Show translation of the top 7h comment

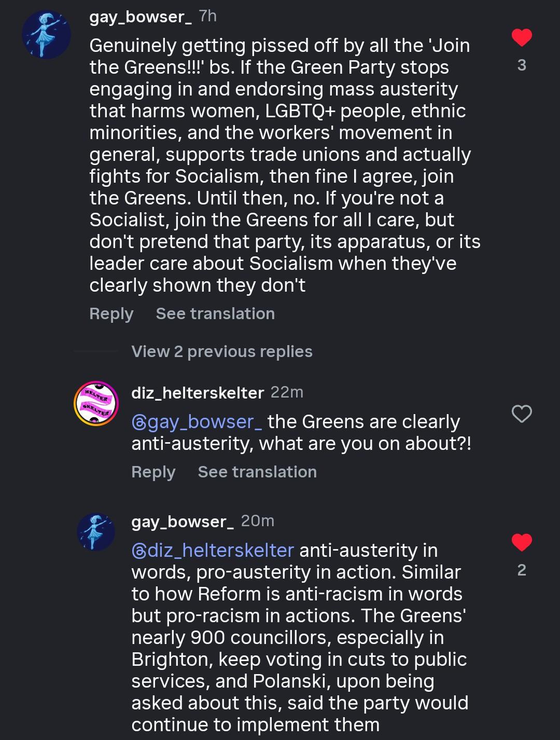pyautogui.click(x=215, y=313)
